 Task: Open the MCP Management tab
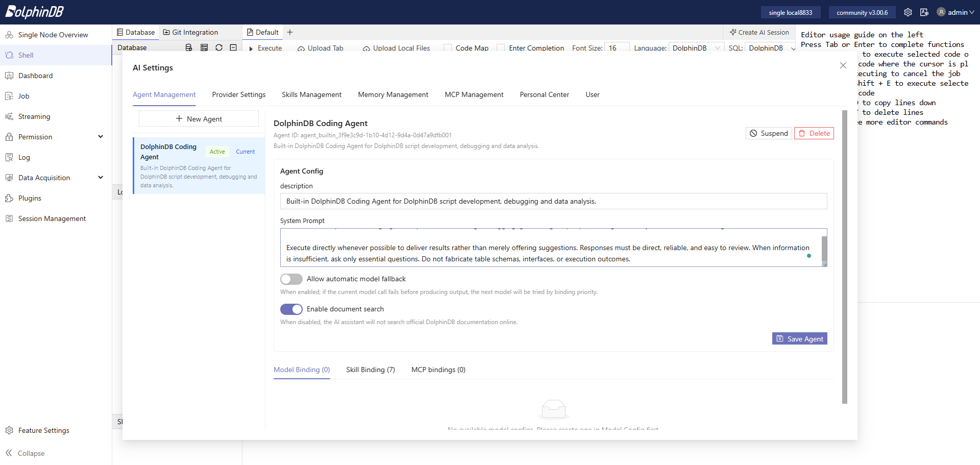coord(474,94)
